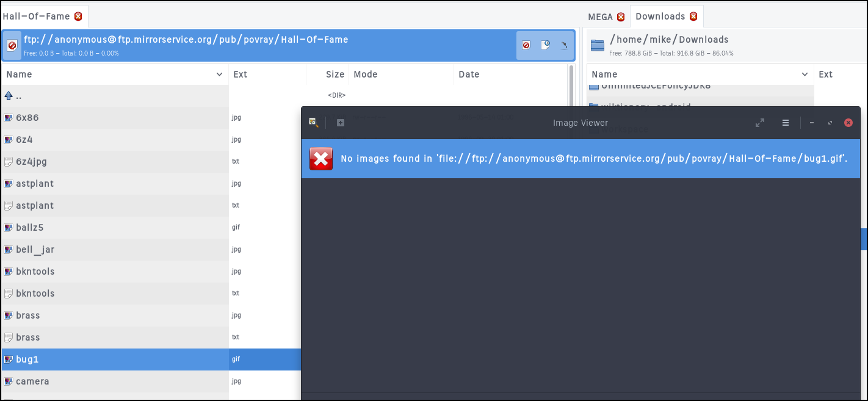The image size is (868, 401).
Task: Click the red stop icon in the FTP panel toolbar
Action: point(526,45)
